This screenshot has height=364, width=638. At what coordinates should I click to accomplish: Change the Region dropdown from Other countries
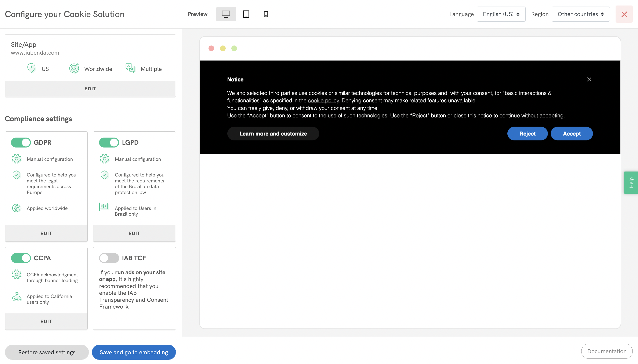(580, 14)
